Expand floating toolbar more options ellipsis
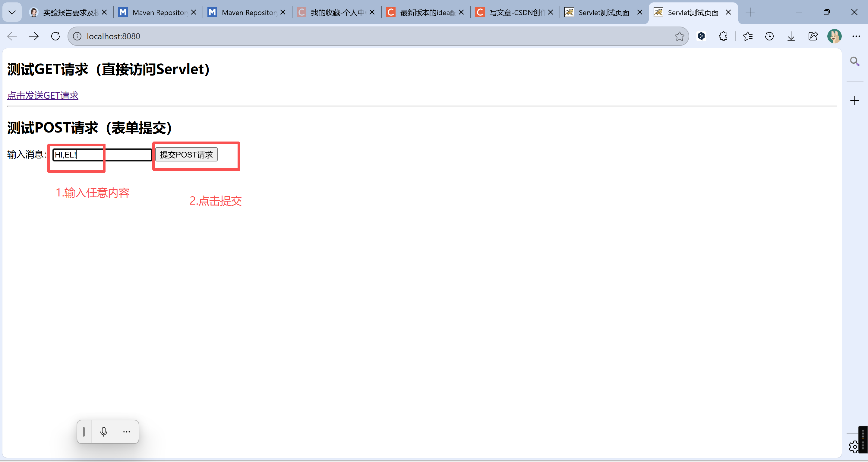The width and height of the screenshot is (868, 462). (126, 432)
